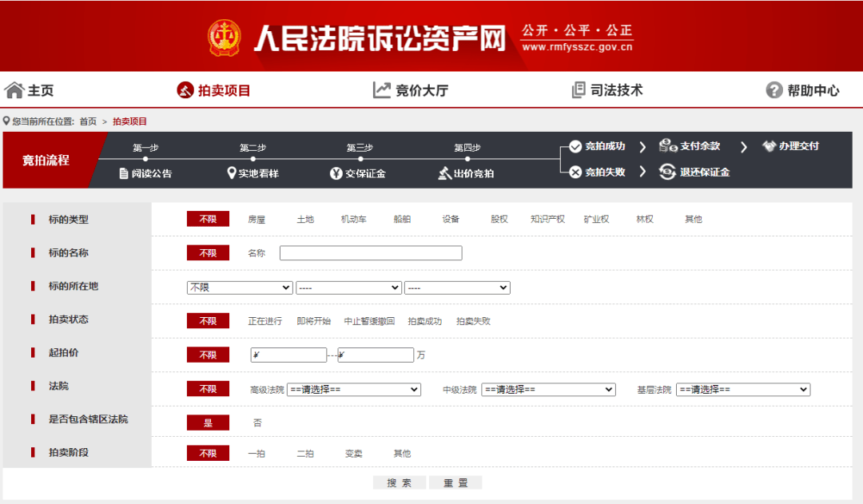
Task: Click the coins icon beside 支付余款
Action: point(668,145)
